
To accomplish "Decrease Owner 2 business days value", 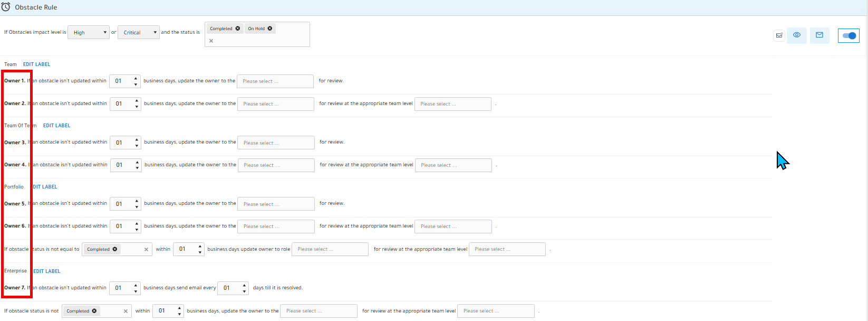I will pos(137,107).
